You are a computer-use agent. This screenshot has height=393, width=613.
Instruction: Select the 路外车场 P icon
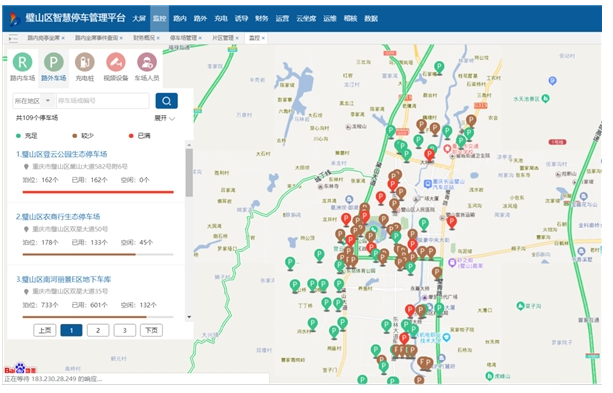(x=54, y=62)
